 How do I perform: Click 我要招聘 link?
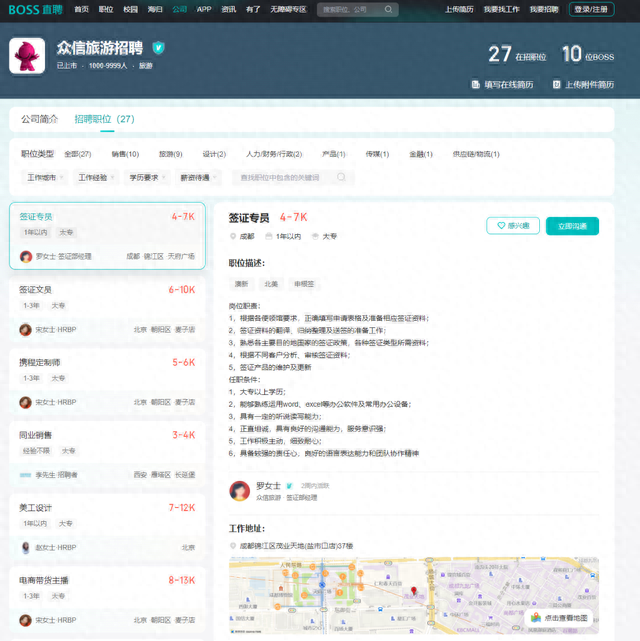544,9
